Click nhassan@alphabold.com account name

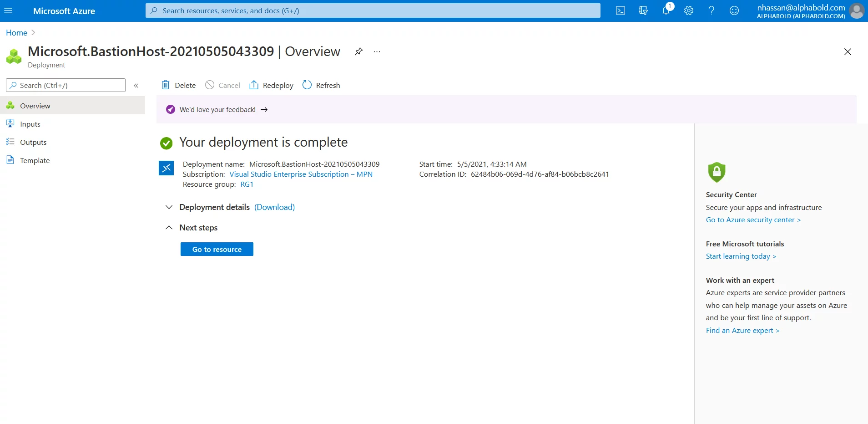click(x=801, y=7)
